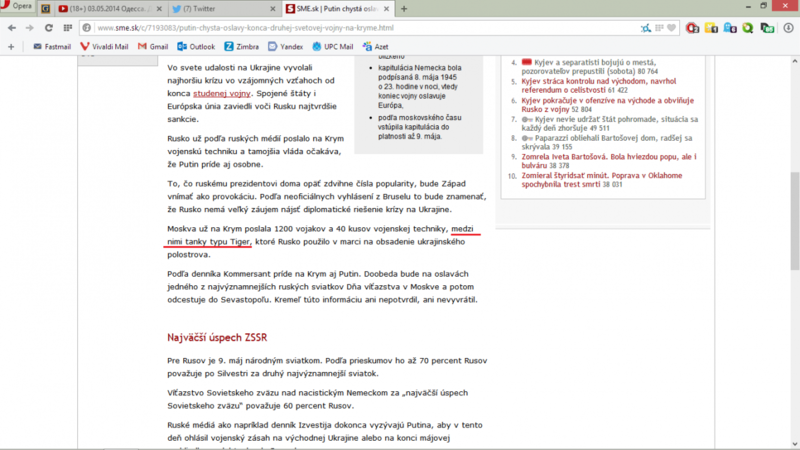The image size is (800, 450).
Task: Click the site info globe icon
Action: tap(87, 28)
